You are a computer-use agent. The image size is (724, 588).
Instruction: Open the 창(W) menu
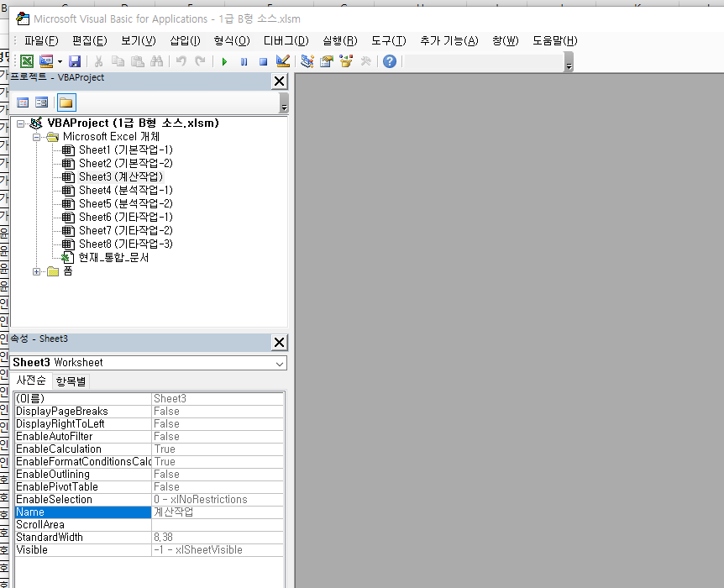(x=506, y=40)
